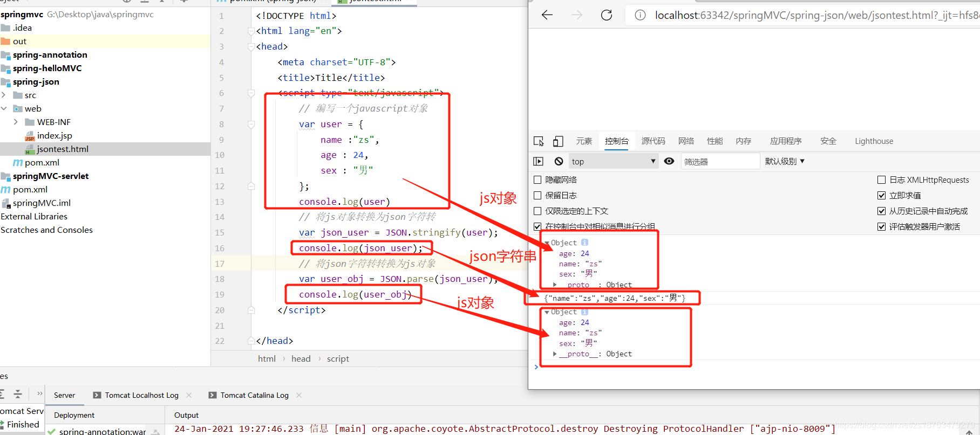Image resolution: width=980 pixels, height=435 pixels.
Task: Uncheck 评估触发器用户激活 checkbox
Action: tap(882, 226)
